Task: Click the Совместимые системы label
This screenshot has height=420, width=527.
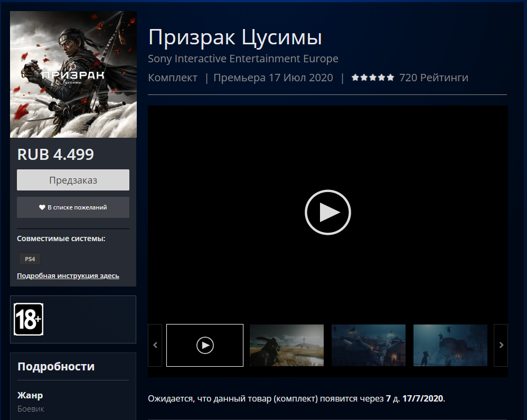Action: [61, 238]
